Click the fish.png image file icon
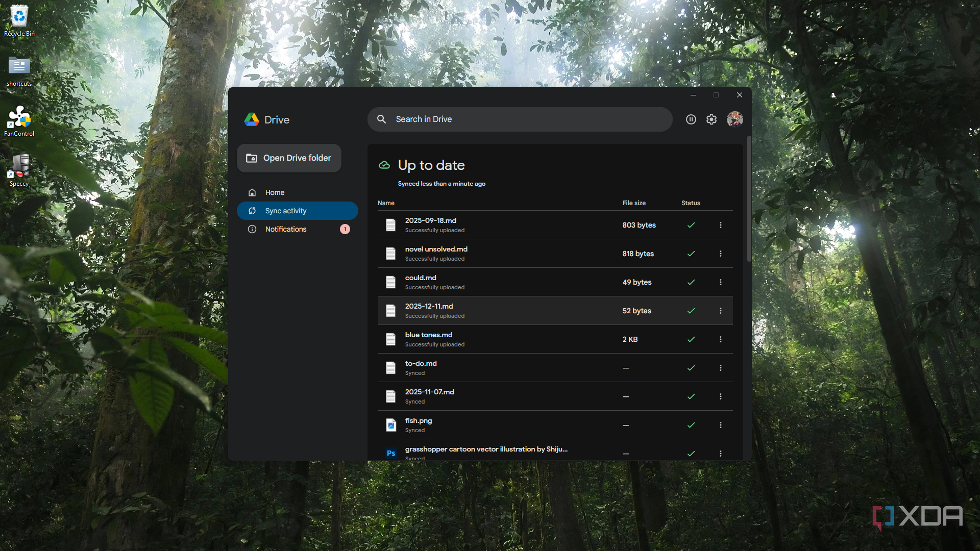This screenshot has width=980, height=551. point(391,425)
